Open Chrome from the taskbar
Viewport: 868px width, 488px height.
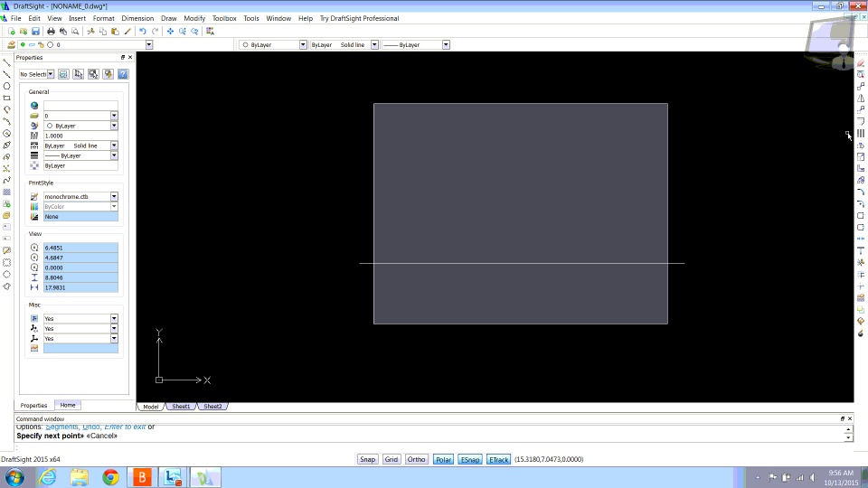tap(110, 477)
